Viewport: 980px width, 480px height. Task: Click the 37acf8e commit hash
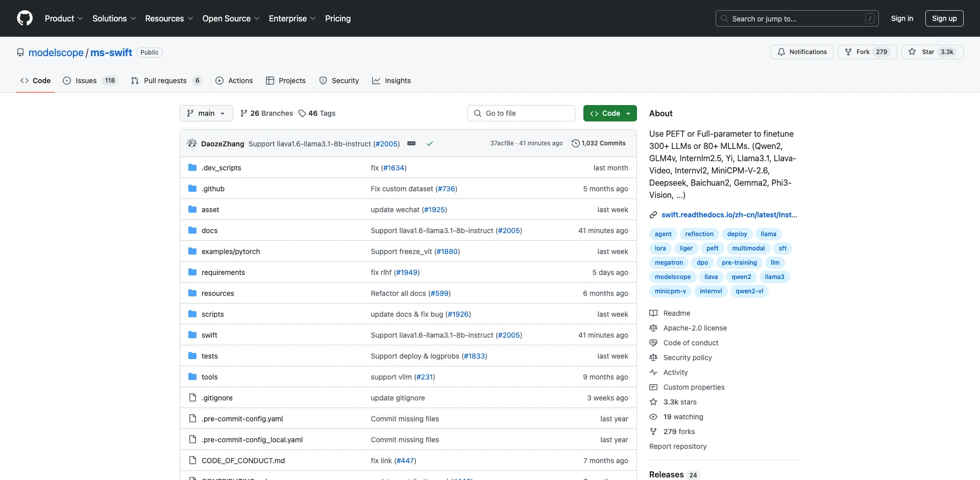[x=502, y=143]
